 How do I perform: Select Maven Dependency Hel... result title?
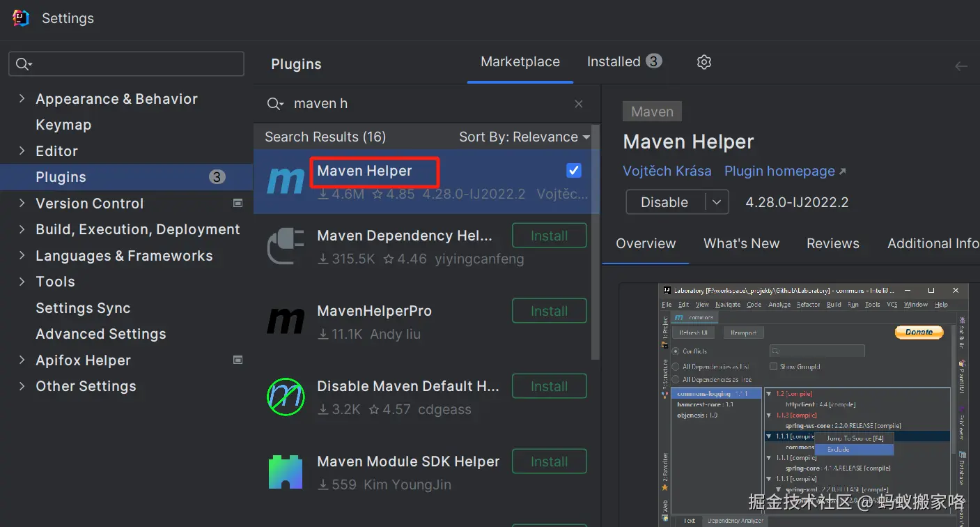[x=405, y=236]
